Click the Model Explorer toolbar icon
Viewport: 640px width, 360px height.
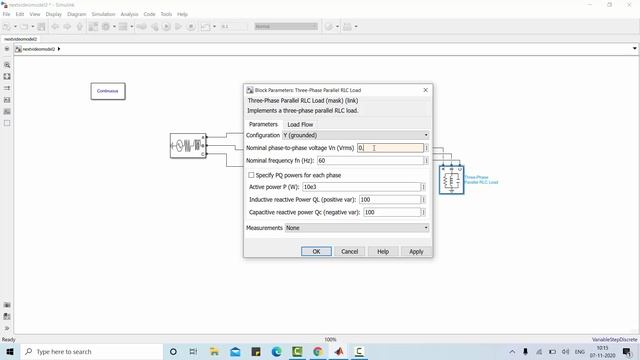coord(123,27)
